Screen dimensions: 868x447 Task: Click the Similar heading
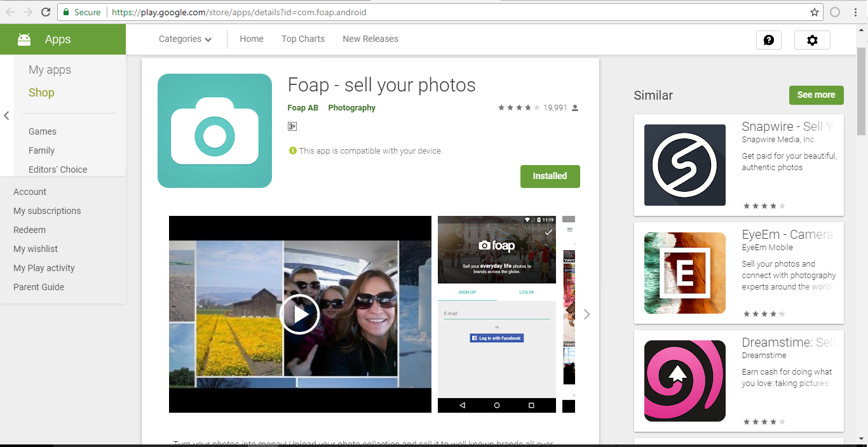tap(653, 95)
